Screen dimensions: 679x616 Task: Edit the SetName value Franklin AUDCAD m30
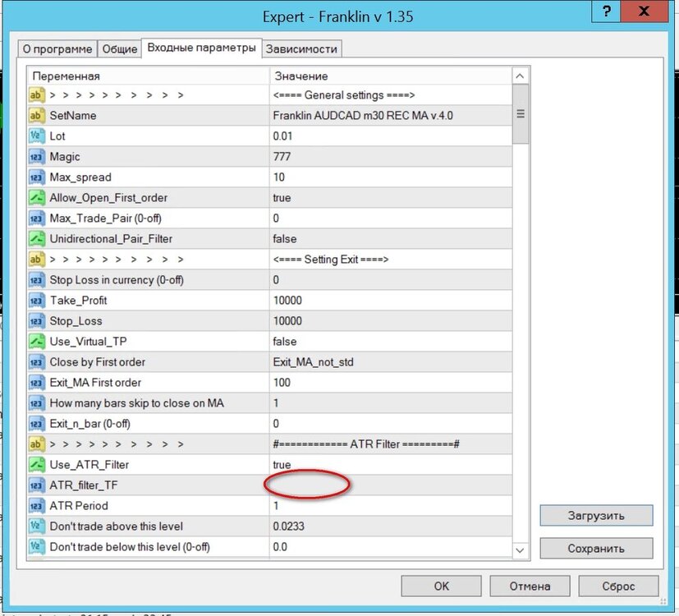[390, 116]
